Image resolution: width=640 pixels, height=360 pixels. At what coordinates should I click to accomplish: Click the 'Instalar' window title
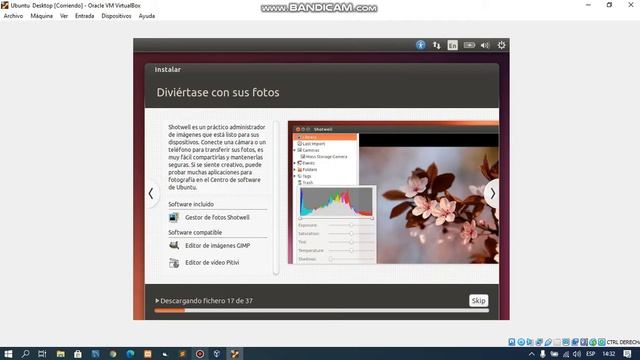click(x=168, y=69)
